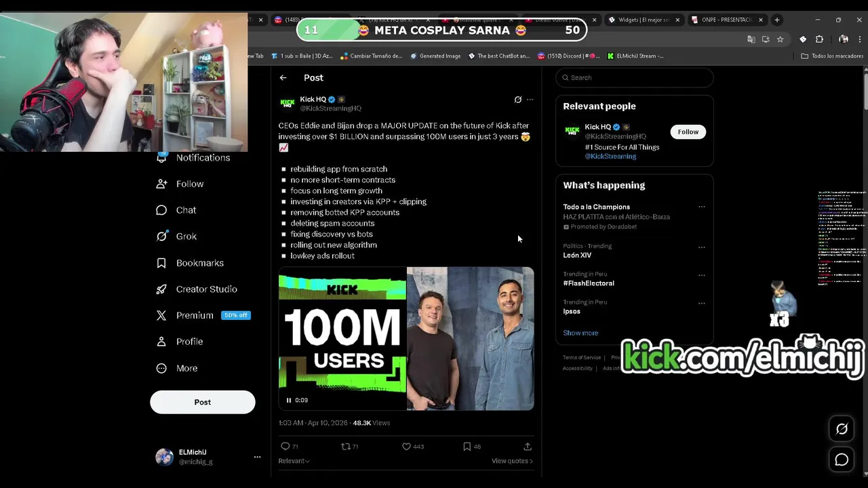Open Creator Studio in the sidebar
This screenshot has height=488, width=868.
(197, 289)
